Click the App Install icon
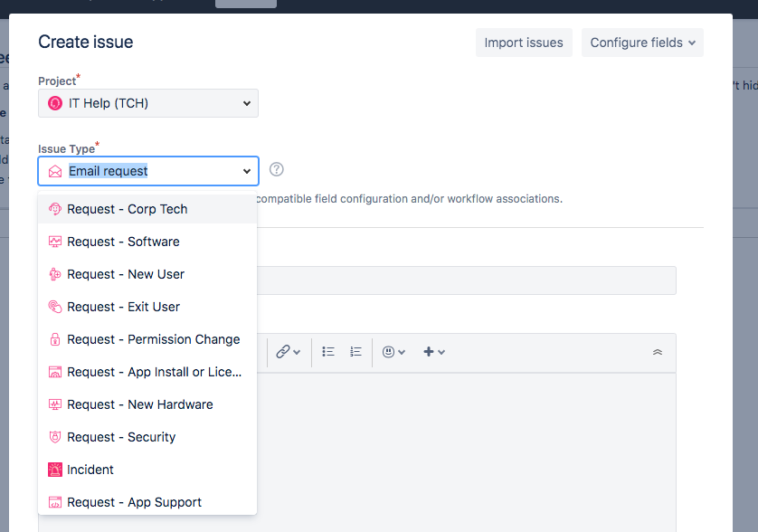This screenshot has height=532, width=758. (55, 372)
